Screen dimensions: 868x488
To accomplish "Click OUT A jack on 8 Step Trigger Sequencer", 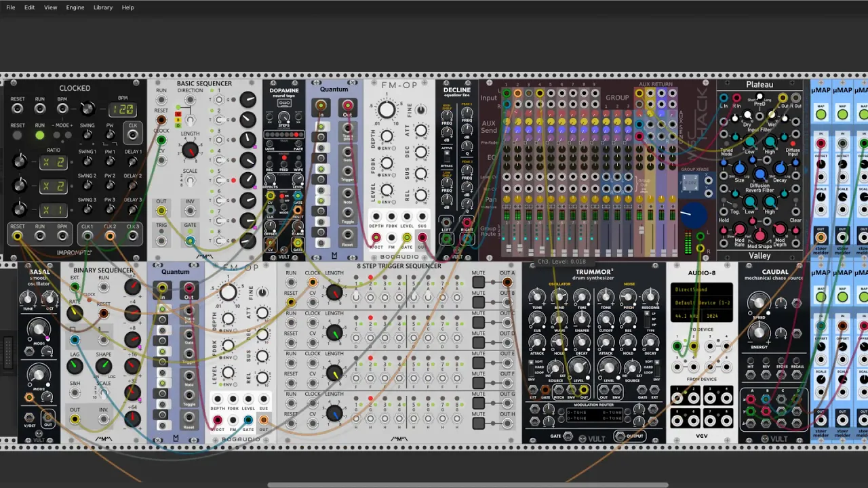I will coord(507,283).
